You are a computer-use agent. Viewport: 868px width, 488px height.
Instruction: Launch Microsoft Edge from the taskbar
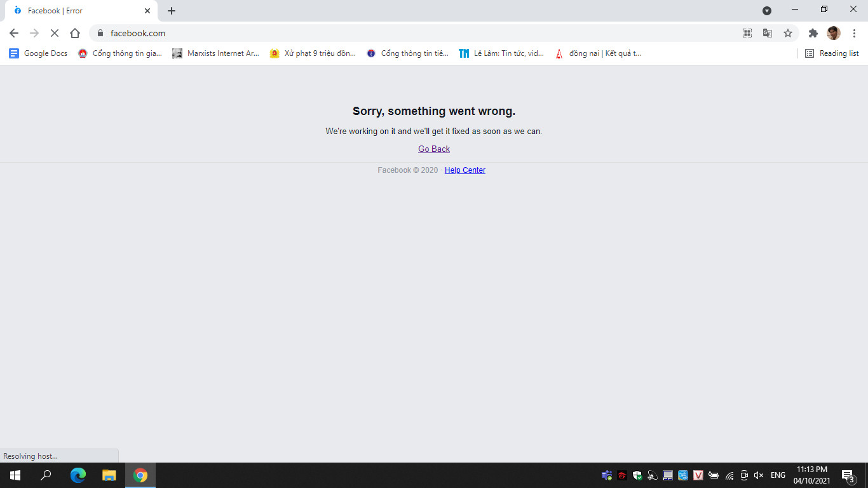point(78,475)
